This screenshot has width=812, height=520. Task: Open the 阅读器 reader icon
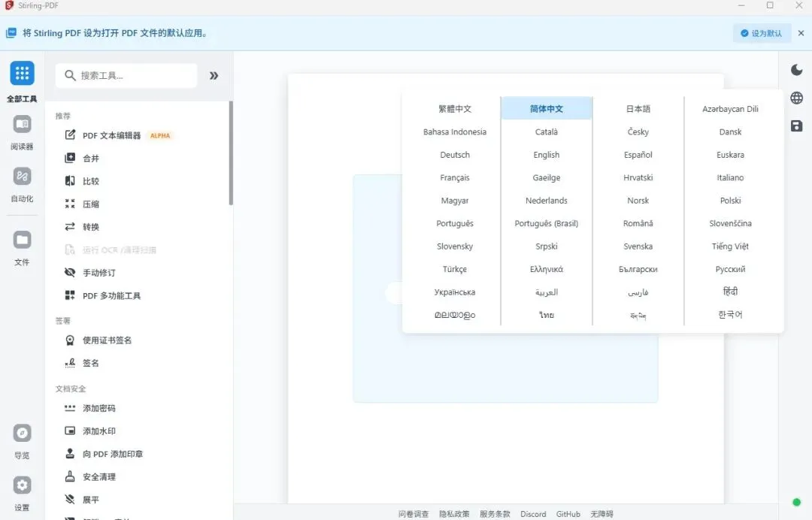pyautogui.click(x=22, y=124)
